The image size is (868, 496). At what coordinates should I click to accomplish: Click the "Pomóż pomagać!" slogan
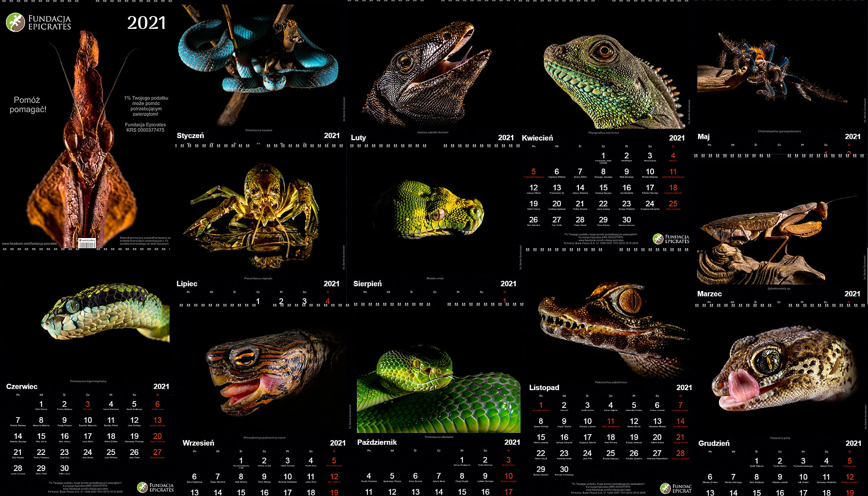pos(28,105)
